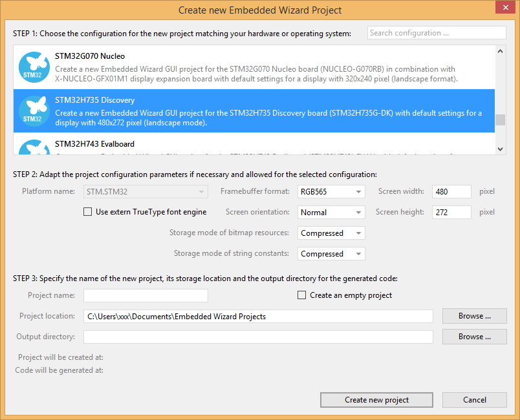Cancel the project wizard dialog

pos(474,400)
